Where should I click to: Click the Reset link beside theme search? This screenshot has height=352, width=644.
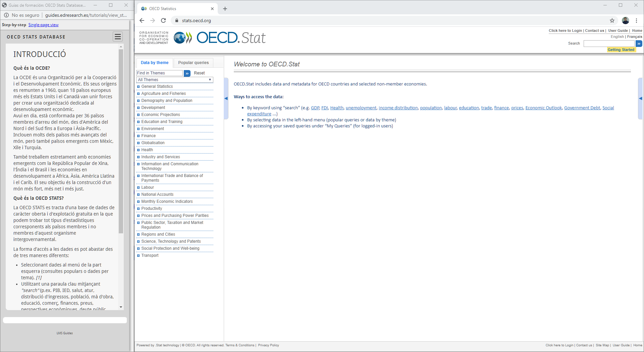[199, 73]
